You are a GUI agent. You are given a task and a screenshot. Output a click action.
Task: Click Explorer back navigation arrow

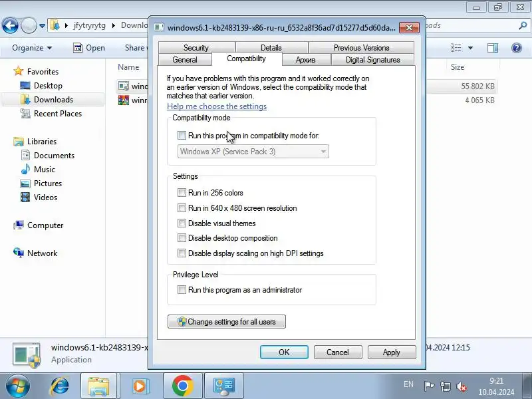(10, 25)
